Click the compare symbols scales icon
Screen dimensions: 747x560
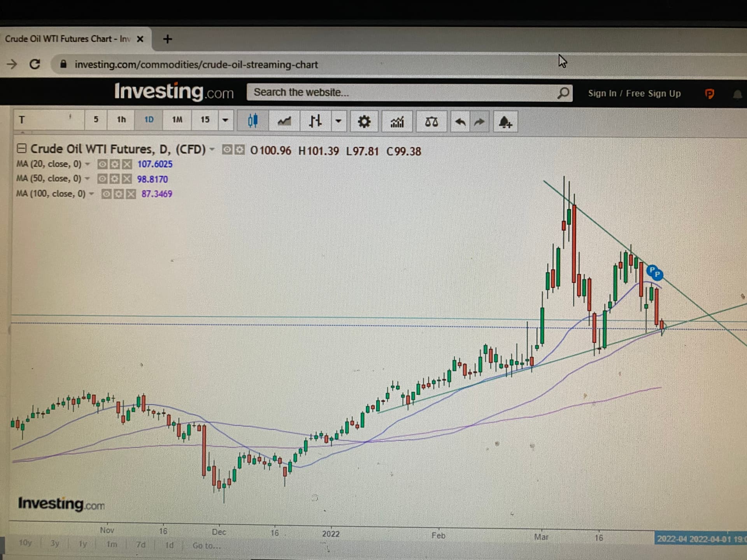pos(431,122)
